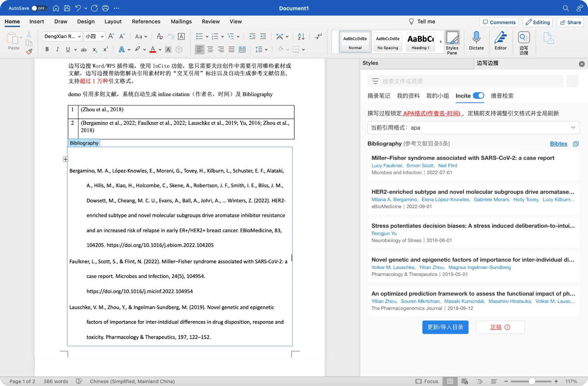Click the Format Painter brush

[29, 52]
